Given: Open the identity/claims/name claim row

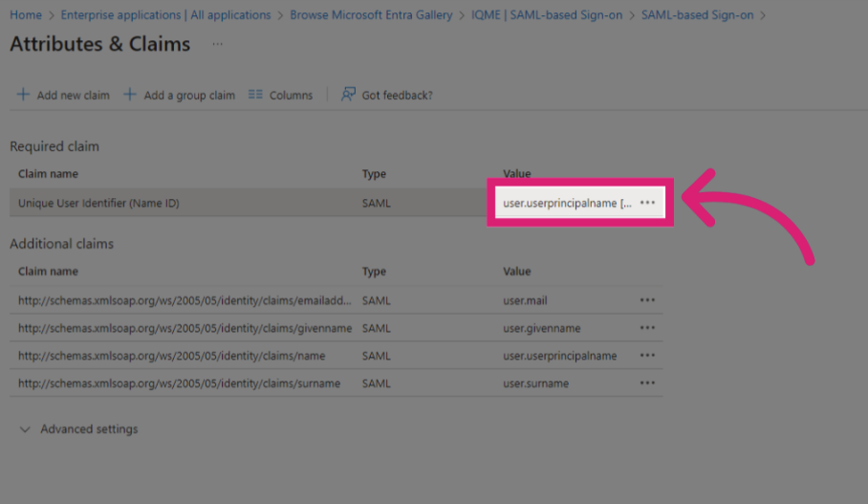Looking at the screenshot, I should (x=172, y=356).
